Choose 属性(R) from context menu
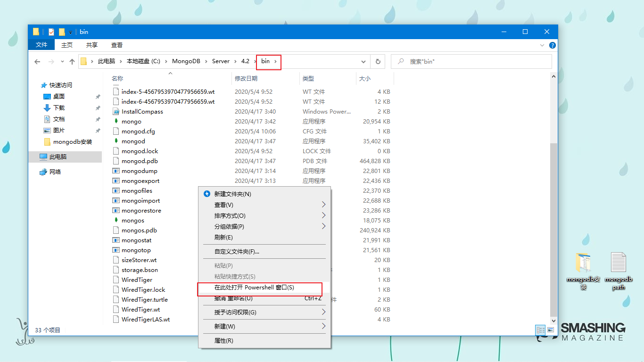The width and height of the screenshot is (644, 362). click(x=264, y=340)
